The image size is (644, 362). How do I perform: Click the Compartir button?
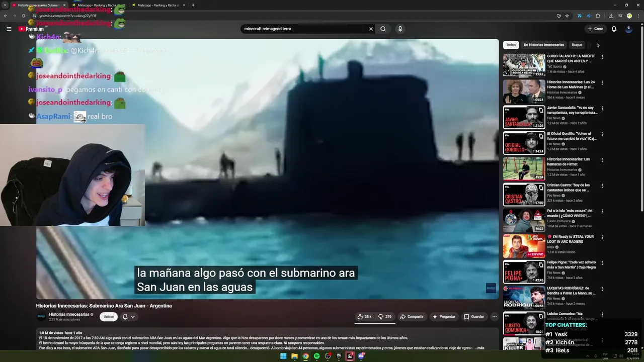[x=412, y=317]
